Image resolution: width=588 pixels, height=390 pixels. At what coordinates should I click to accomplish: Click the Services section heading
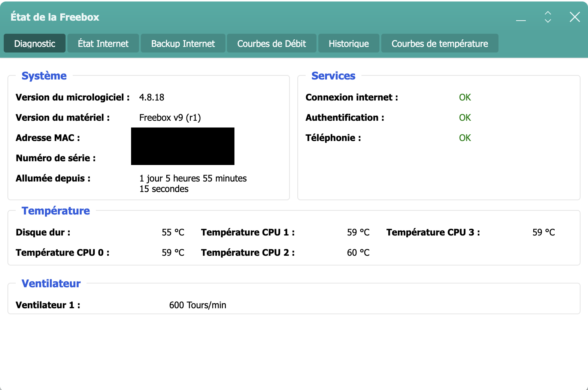(x=333, y=76)
